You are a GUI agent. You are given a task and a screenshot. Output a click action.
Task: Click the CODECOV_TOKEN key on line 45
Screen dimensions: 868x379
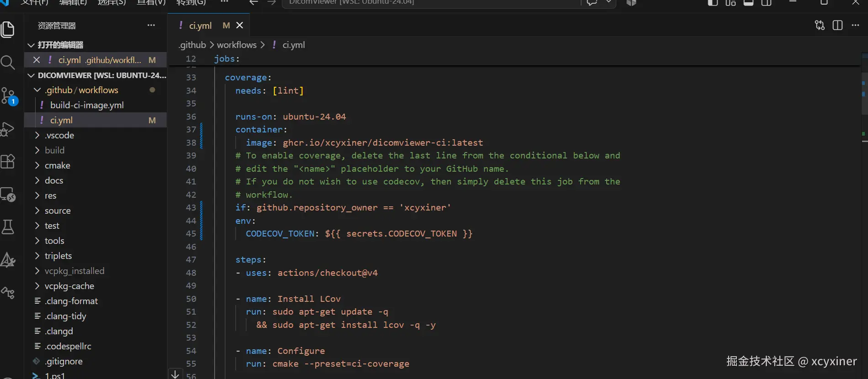280,234
